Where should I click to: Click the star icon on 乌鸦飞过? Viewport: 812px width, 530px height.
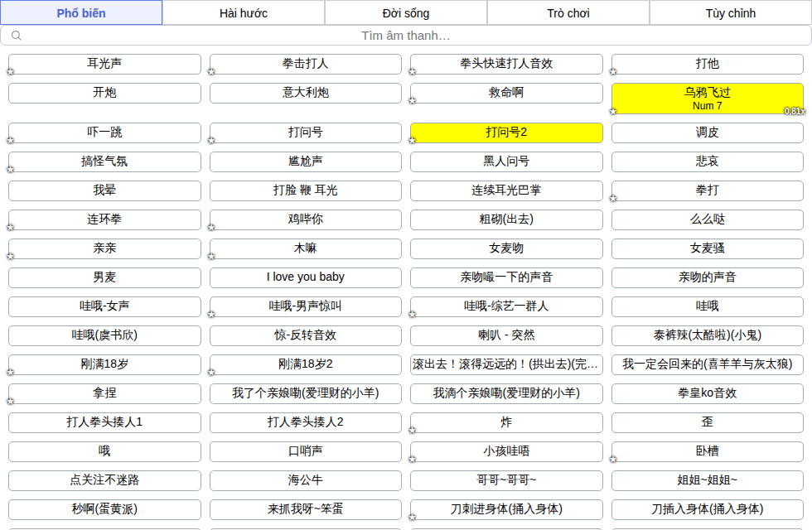tap(613, 111)
